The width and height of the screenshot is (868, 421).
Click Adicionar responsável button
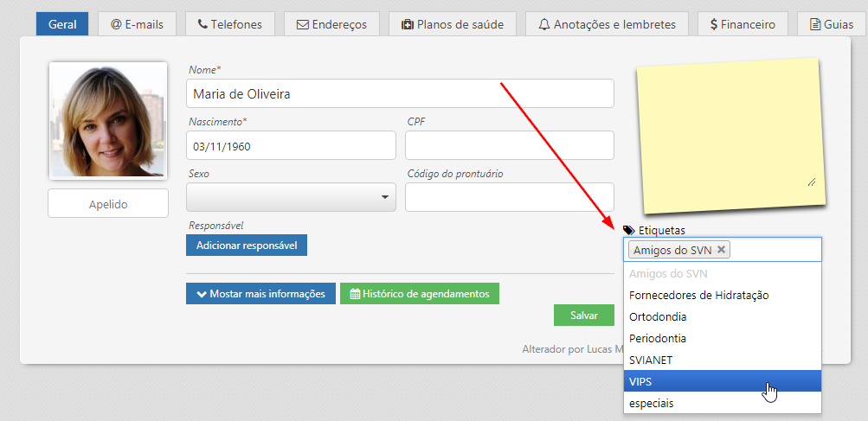click(x=247, y=245)
